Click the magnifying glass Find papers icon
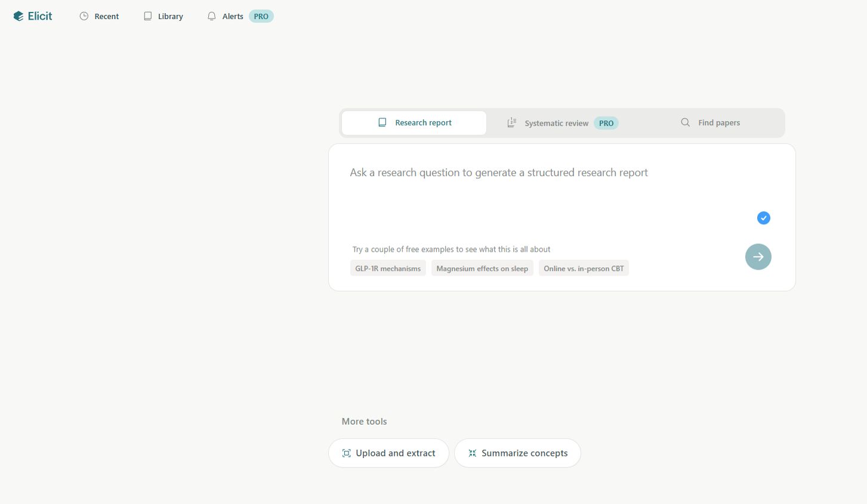The height and width of the screenshot is (504, 867). coord(686,122)
